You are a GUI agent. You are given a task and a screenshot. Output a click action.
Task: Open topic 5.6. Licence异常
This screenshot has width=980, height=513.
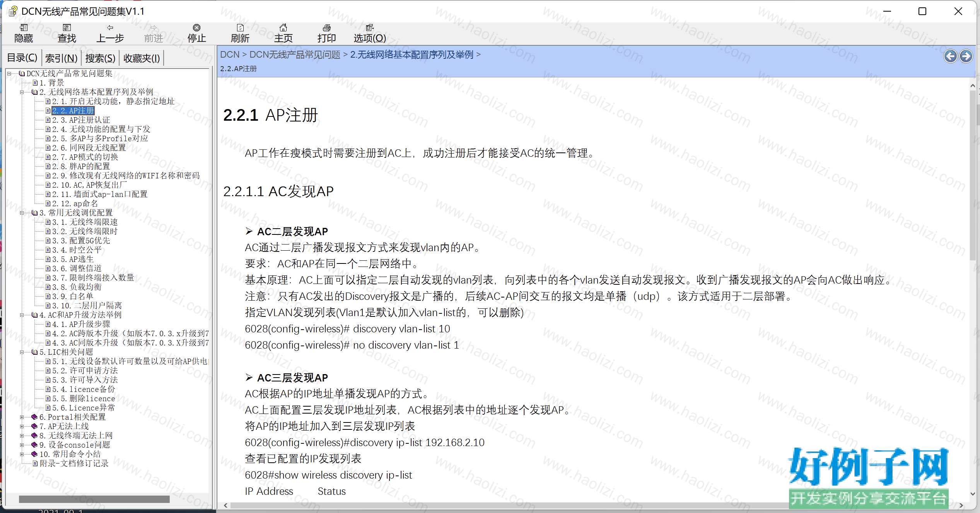click(x=84, y=408)
